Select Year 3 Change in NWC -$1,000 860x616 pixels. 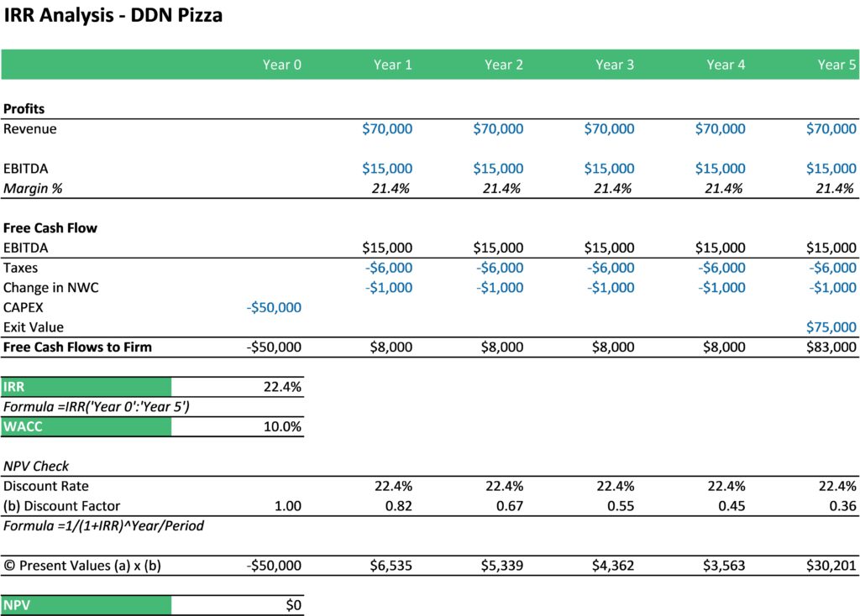pyautogui.click(x=611, y=288)
